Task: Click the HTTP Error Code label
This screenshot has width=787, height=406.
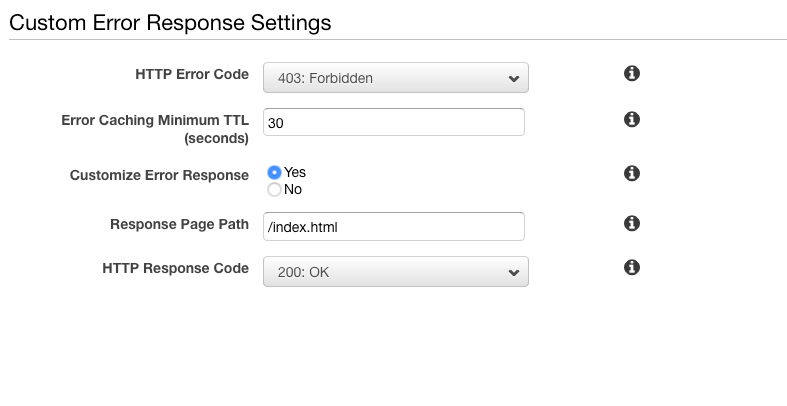Action: (x=191, y=75)
